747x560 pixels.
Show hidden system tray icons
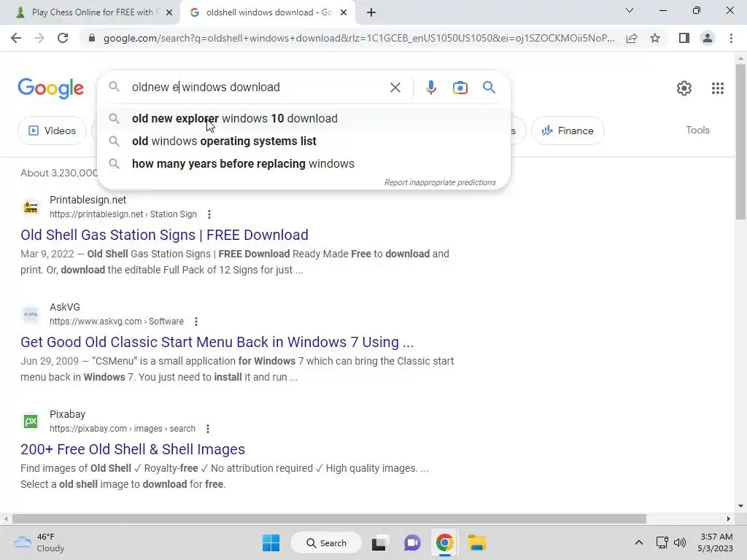639,542
